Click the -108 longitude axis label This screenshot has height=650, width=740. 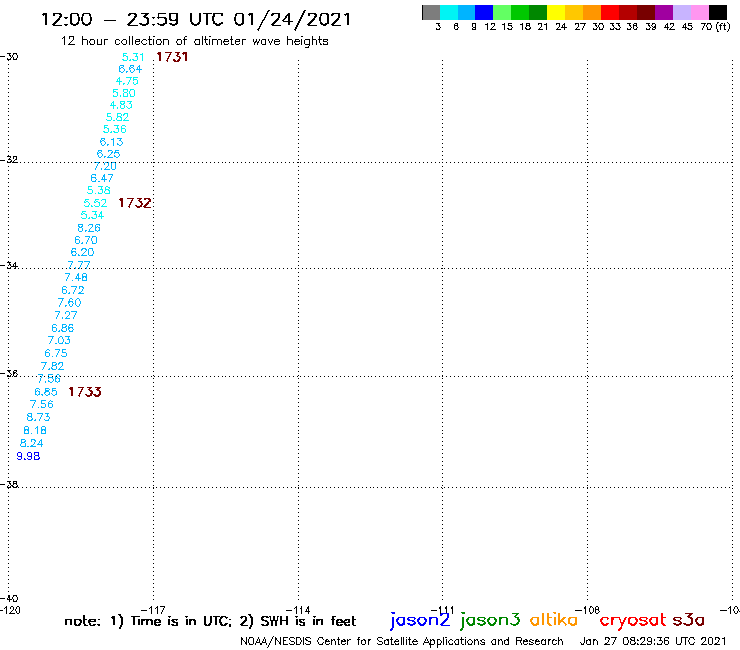[588, 610]
